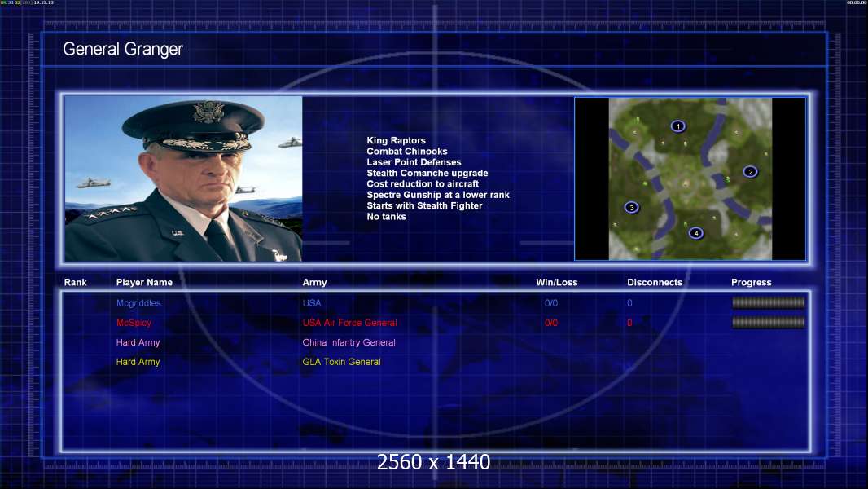Image resolution: width=868 pixels, height=489 pixels.
Task: Click King Raptors perk text
Action: (x=396, y=141)
